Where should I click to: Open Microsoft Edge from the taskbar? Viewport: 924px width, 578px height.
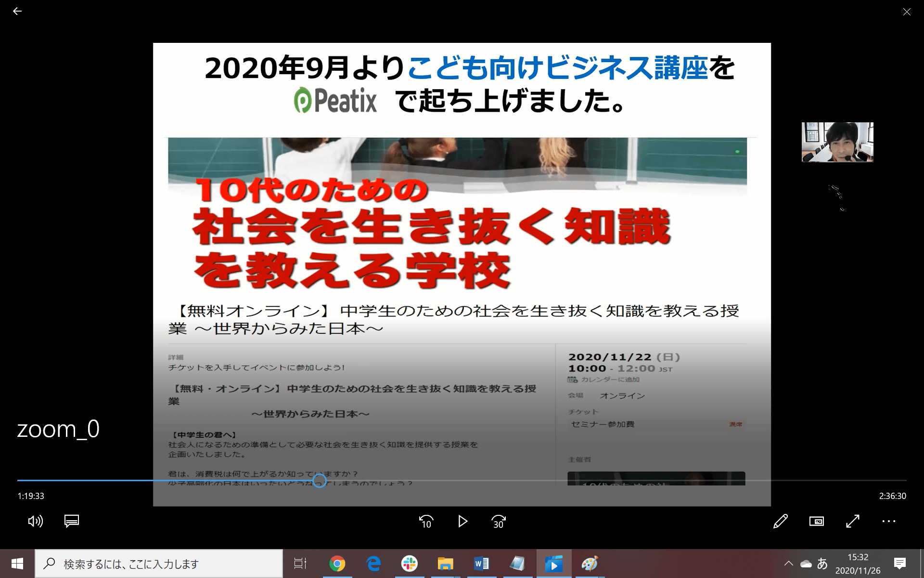[x=374, y=563]
